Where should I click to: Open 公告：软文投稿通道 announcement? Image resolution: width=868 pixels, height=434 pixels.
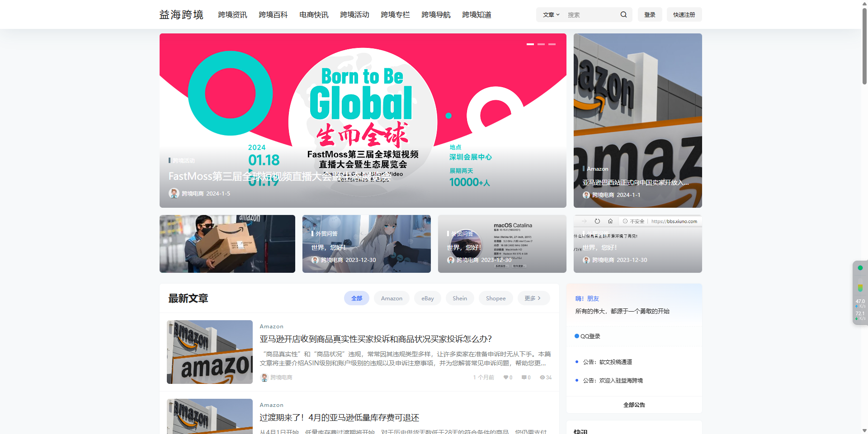(607, 362)
